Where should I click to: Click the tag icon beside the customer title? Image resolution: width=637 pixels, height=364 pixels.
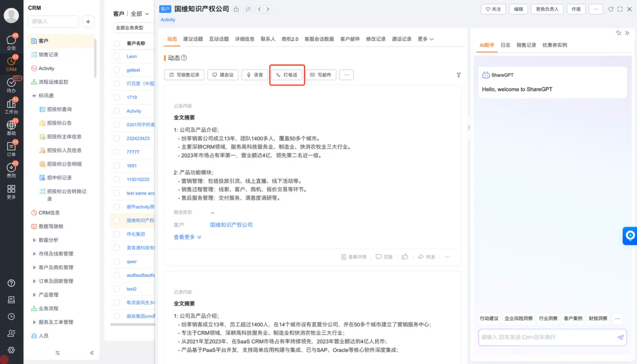(x=247, y=9)
